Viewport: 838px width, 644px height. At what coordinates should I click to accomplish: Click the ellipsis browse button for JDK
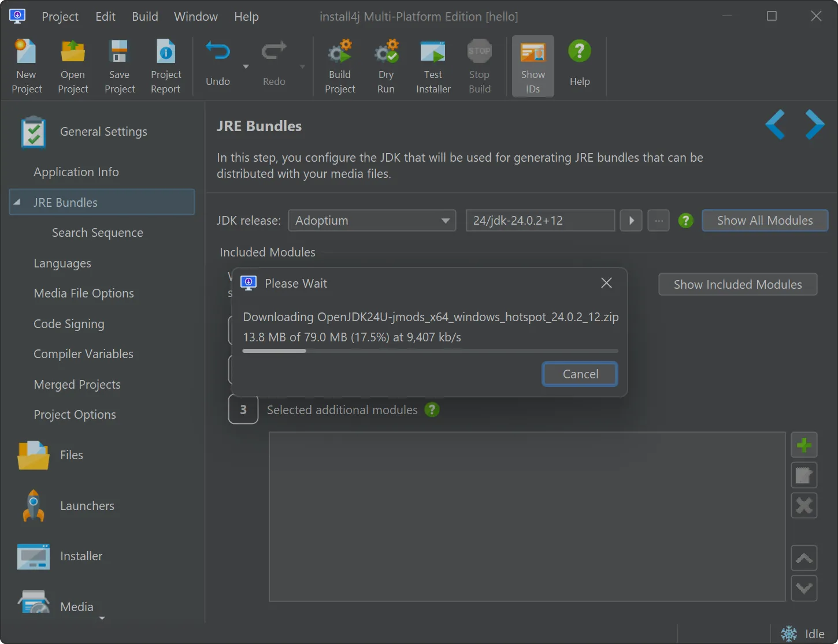(658, 221)
